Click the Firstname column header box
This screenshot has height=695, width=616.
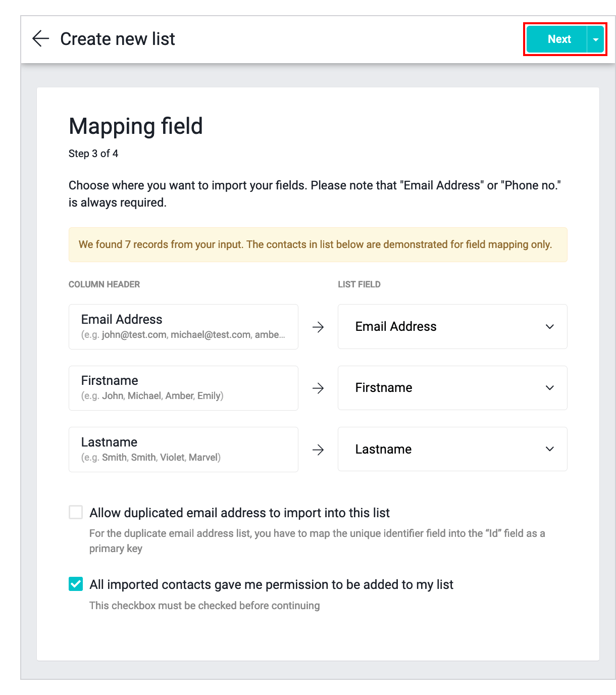(x=183, y=388)
